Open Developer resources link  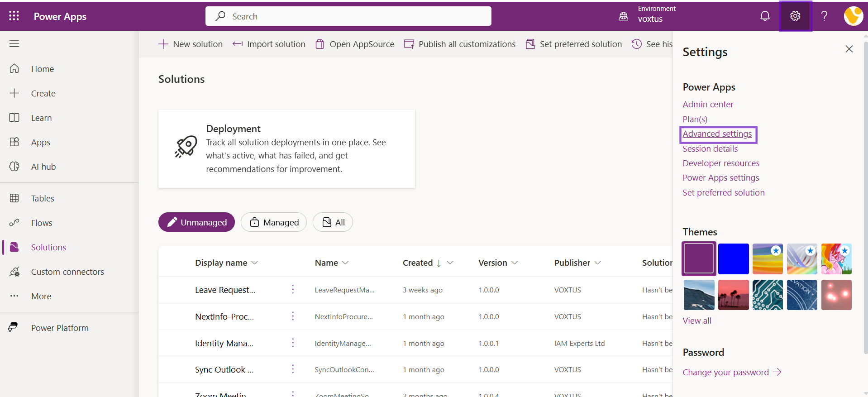pos(721,163)
